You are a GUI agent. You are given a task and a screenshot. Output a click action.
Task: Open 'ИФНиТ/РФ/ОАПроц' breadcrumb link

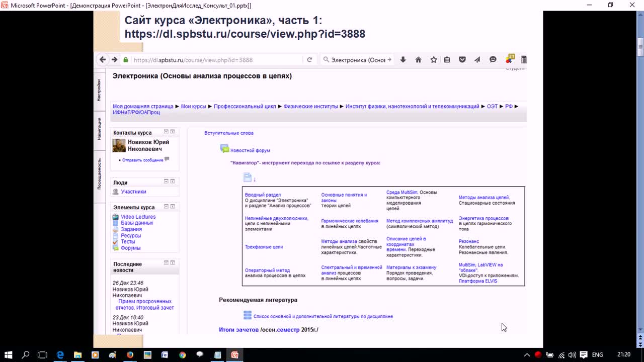(x=136, y=113)
